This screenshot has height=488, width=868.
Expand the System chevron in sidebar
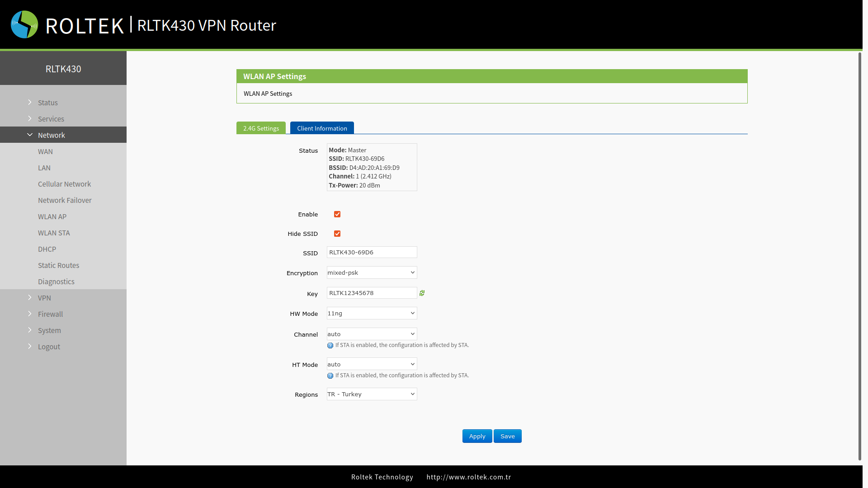coord(30,330)
